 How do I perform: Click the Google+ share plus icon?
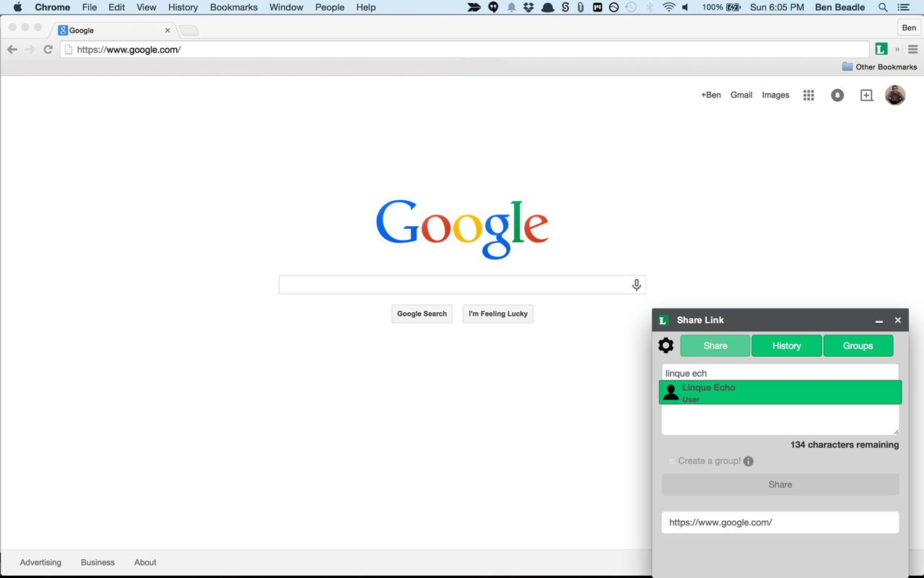tap(866, 95)
